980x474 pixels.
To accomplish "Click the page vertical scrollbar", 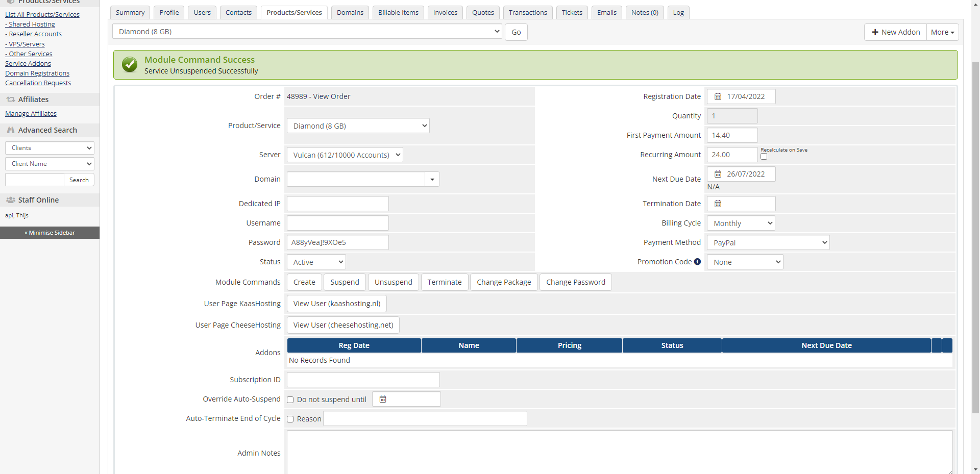I will (x=975, y=235).
